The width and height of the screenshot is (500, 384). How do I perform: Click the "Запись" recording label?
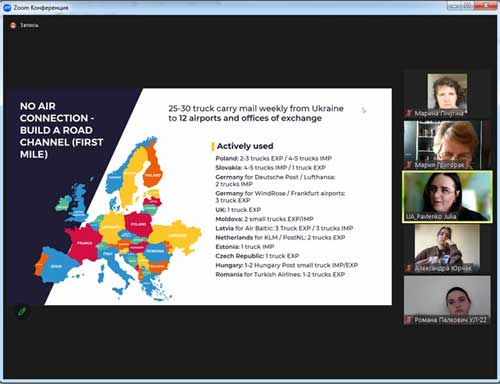click(29, 25)
